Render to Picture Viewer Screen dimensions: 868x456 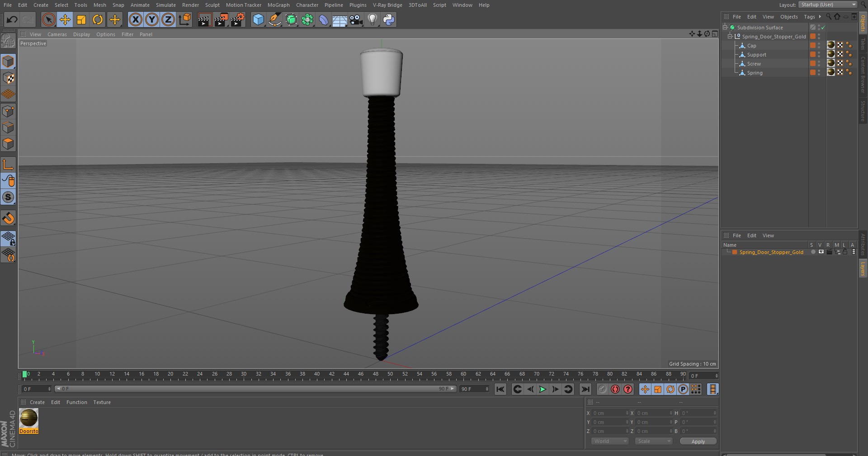[221, 19]
